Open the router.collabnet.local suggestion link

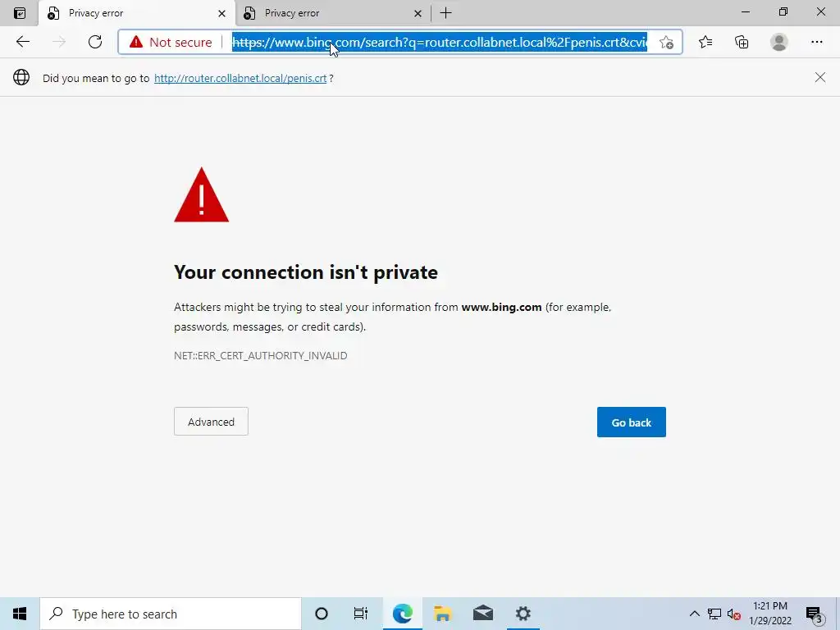coord(240,78)
